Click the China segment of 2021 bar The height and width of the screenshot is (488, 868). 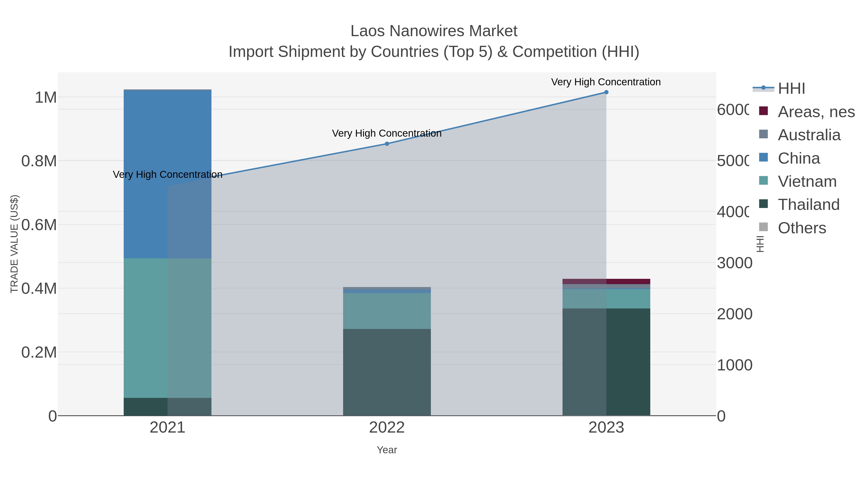(x=168, y=174)
